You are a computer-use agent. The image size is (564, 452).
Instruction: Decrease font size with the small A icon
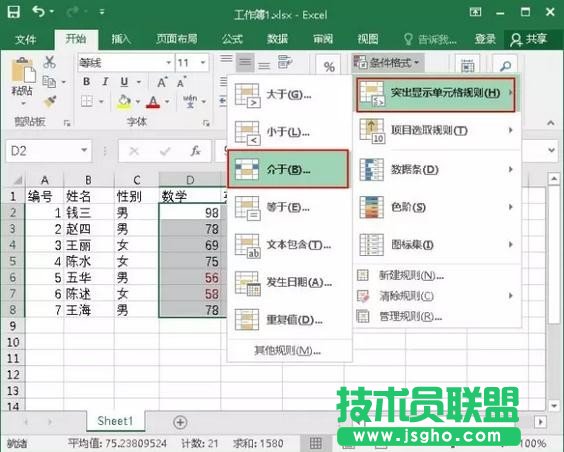[x=182, y=82]
